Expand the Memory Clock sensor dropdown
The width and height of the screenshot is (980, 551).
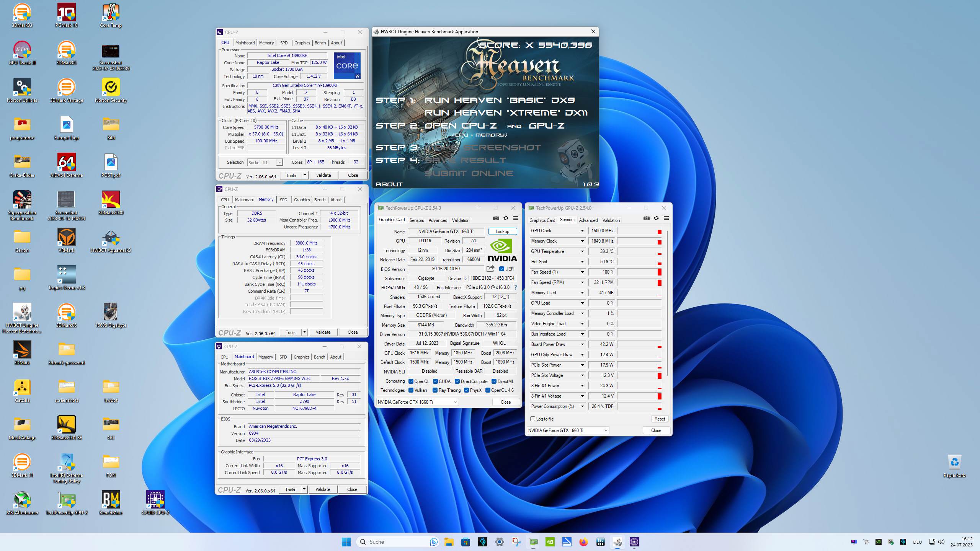[x=582, y=241]
